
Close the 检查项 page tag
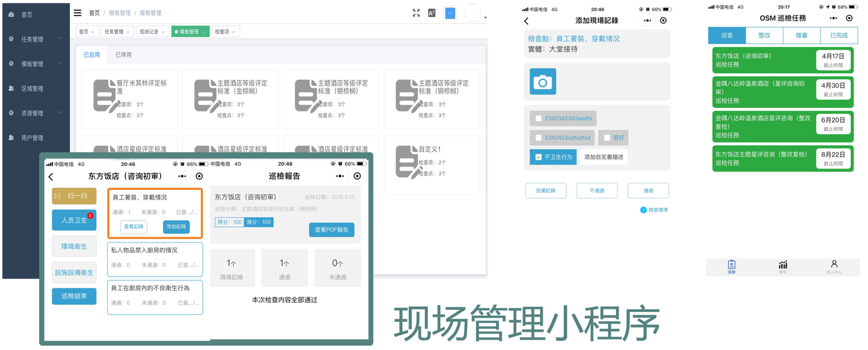tap(233, 32)
